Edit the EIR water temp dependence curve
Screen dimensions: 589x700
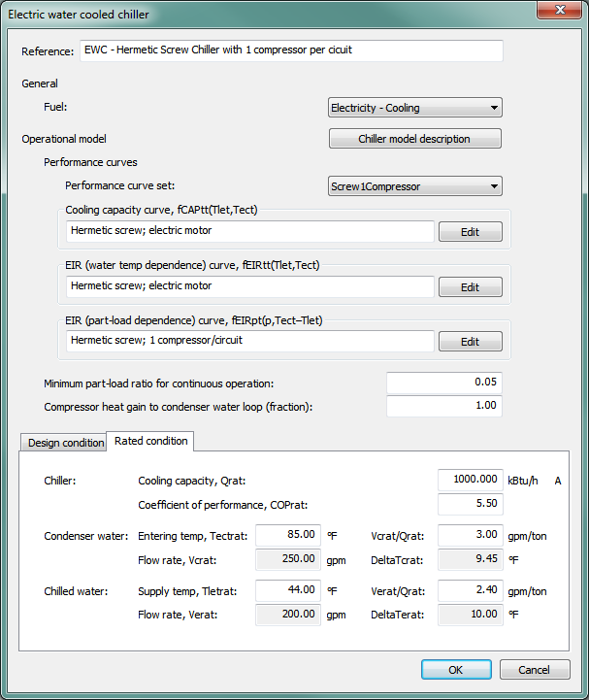coord(470,286)
